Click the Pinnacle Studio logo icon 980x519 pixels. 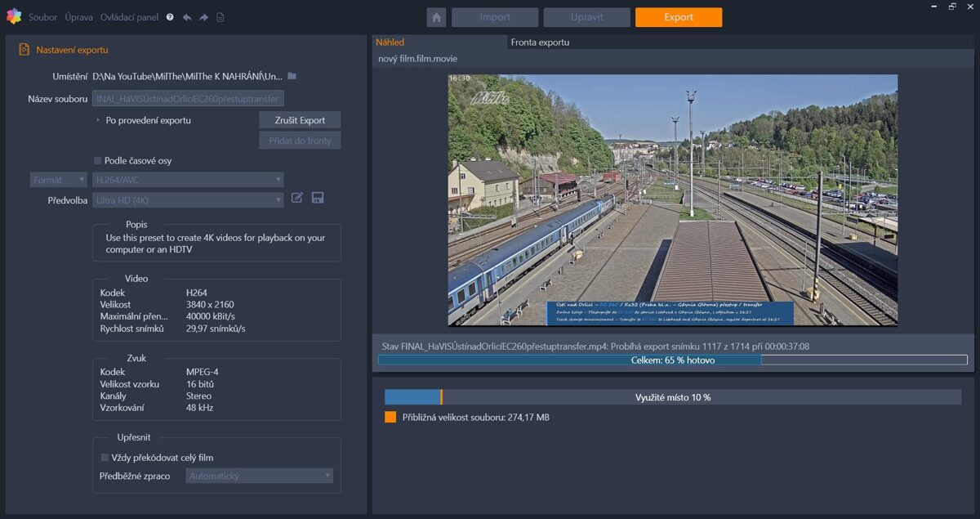point(13,16)
